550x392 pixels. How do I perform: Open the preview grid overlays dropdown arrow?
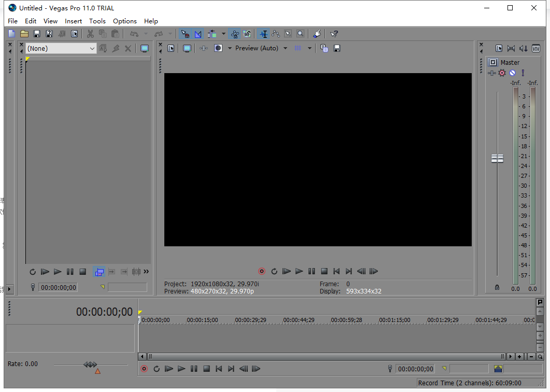[x=309, y=48]
